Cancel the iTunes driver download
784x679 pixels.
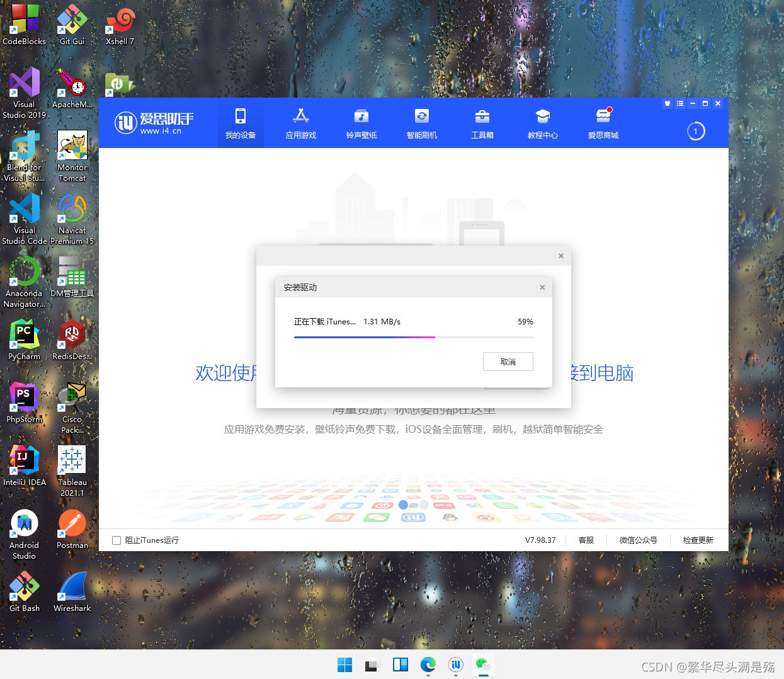click(508, 362)
